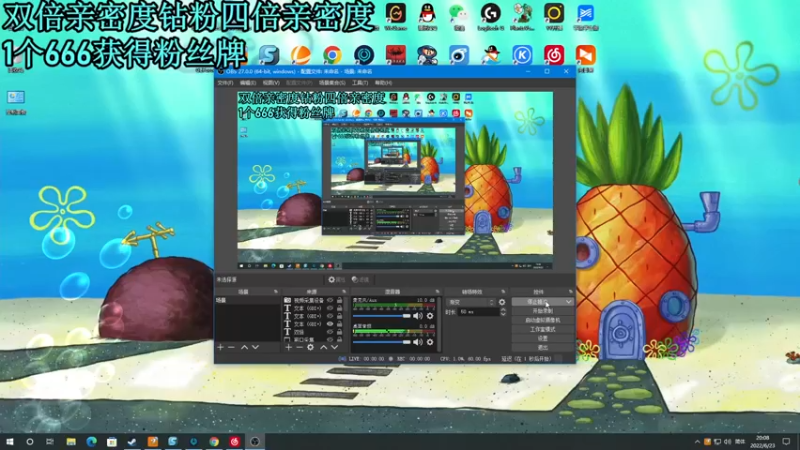This screenshot has height=450, width=800.
Task: Move the source up in the sources list
Action: click(x=323, y=347)
